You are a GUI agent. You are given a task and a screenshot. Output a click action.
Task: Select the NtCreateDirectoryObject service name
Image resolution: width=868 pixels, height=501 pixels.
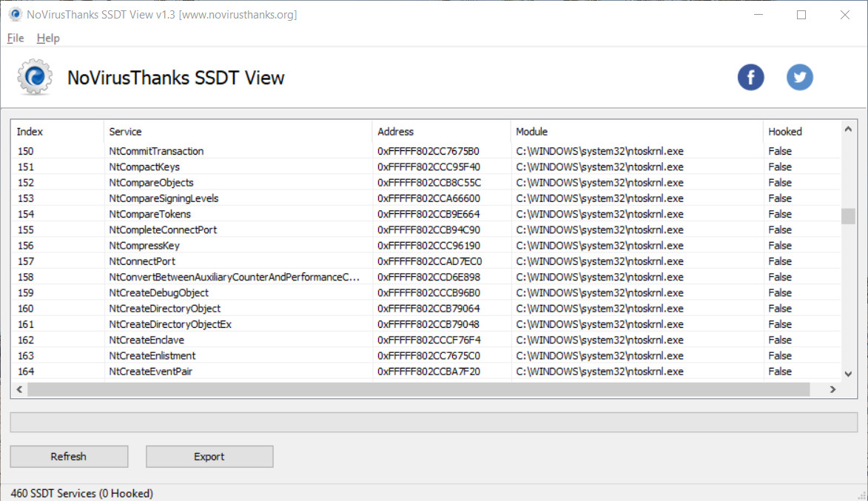click(164, 309)
